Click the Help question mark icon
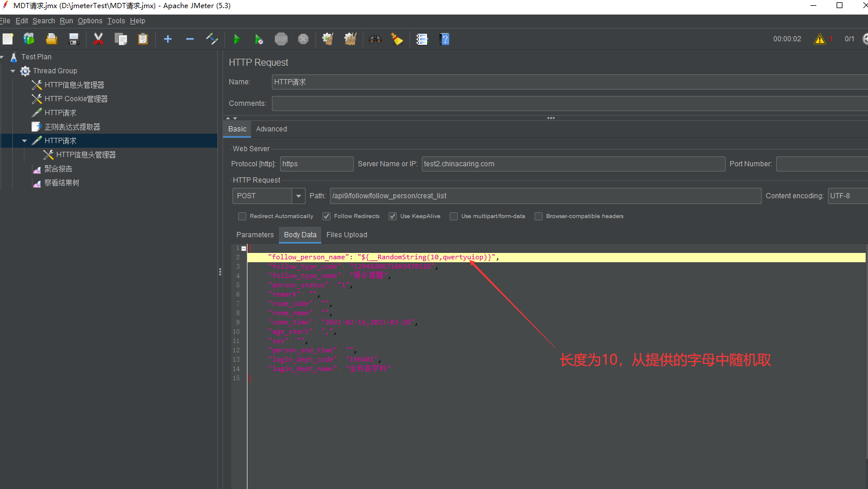868x489 pixels. [445, 39]
